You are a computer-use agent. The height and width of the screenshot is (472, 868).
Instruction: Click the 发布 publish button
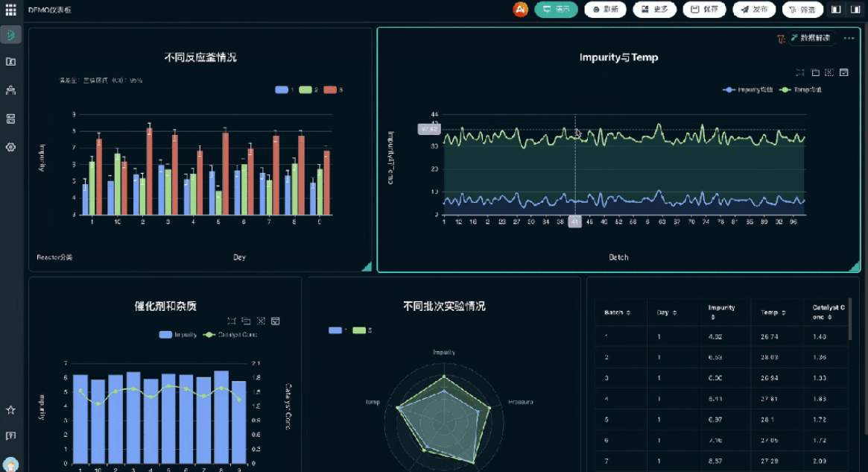coord(755,10)
